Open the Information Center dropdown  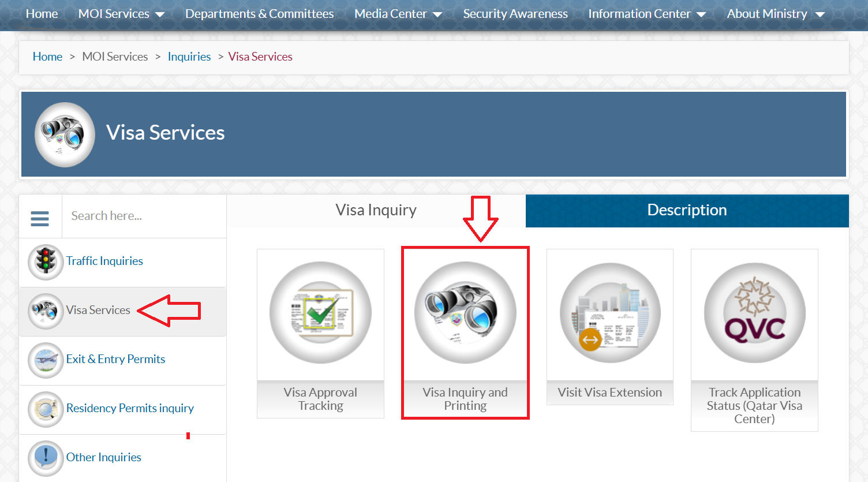pos(646,14)
